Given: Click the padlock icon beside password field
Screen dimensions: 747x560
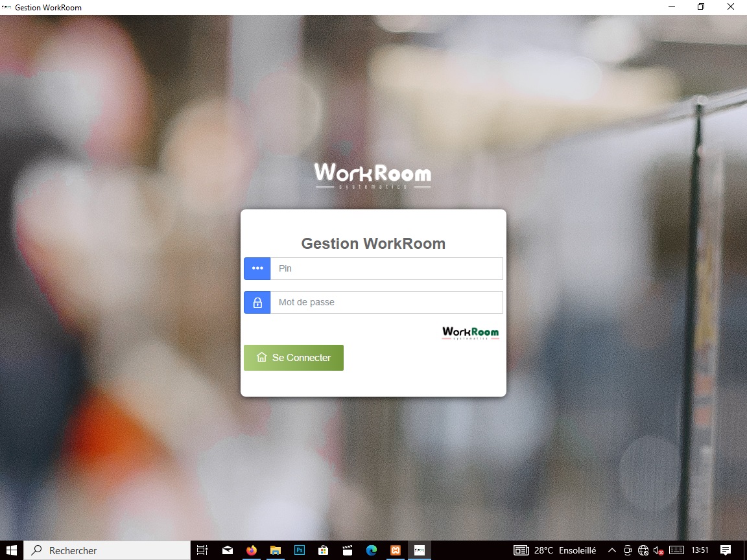Looking at the screenshot, I should [x=257, y=303].
